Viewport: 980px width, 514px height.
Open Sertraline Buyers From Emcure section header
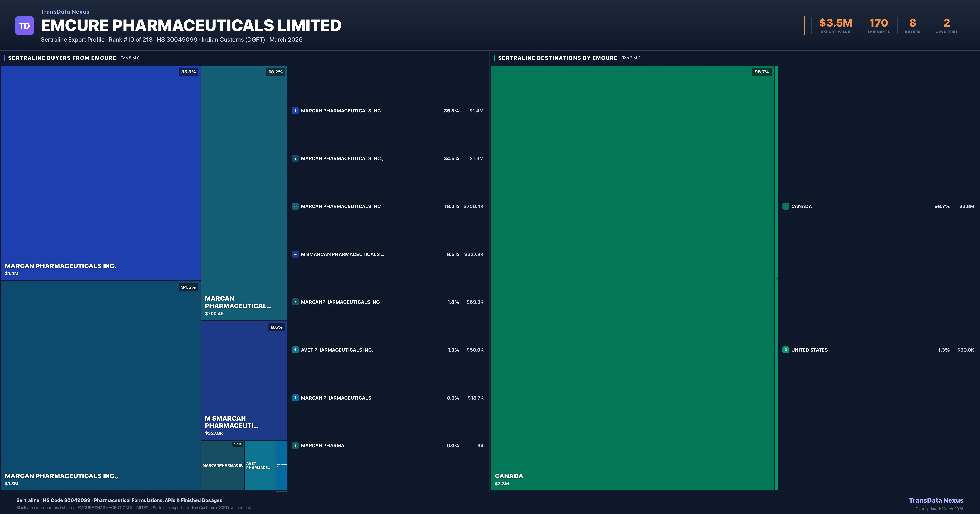[x=62, y=58]
